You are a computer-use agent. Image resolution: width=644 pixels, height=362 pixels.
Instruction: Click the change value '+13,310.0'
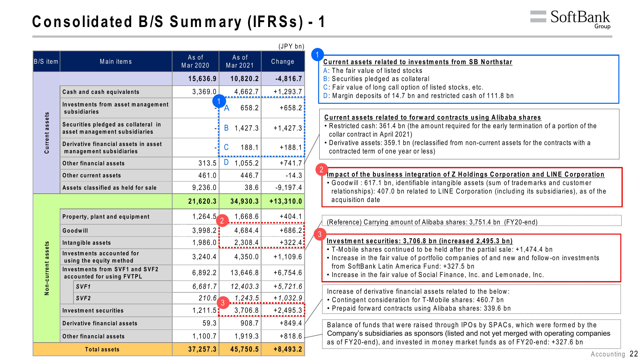point(286,201)
